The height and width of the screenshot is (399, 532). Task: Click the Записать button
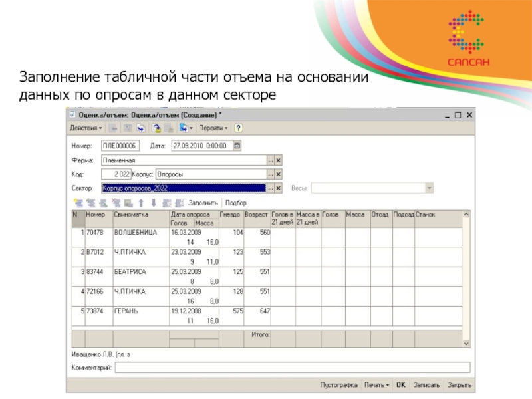coord(426,385)
